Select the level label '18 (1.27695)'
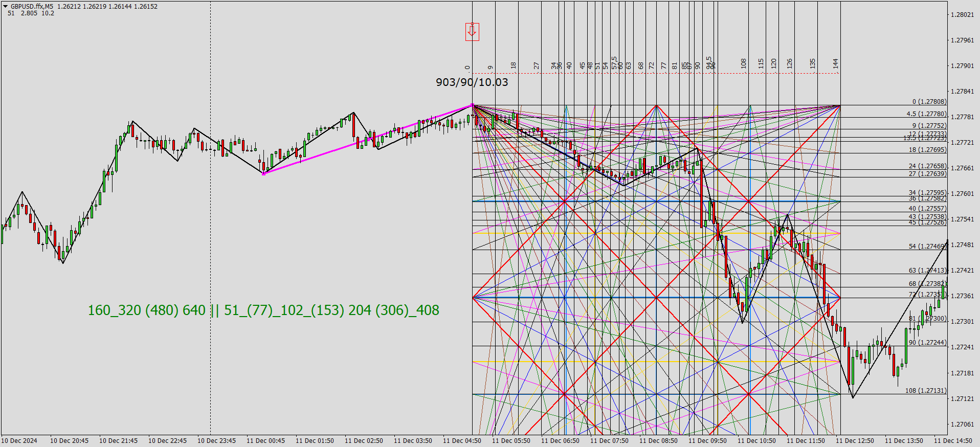This screenshot has width=980, height=447. tap(928, 150)
